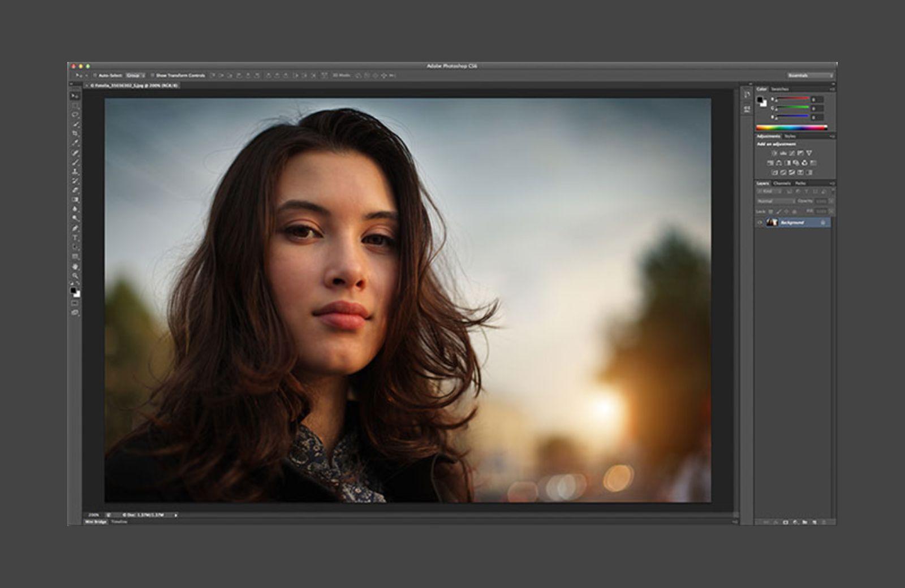The height and width of the screenshot is (588, 905).
Task: Switch to the Channels tab
Action: [x=782, y=184]
